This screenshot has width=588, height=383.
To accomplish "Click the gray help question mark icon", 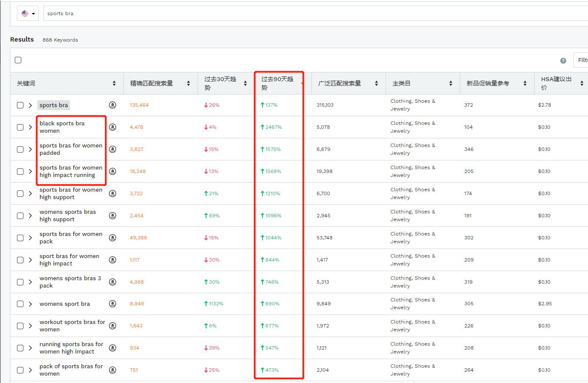I will tap(563, 61).
